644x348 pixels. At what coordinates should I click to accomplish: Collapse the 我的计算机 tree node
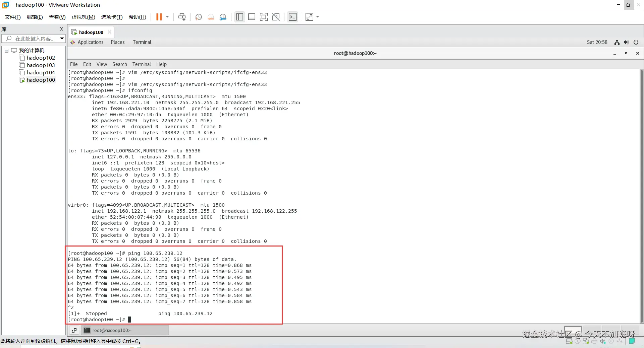[6, 51]
